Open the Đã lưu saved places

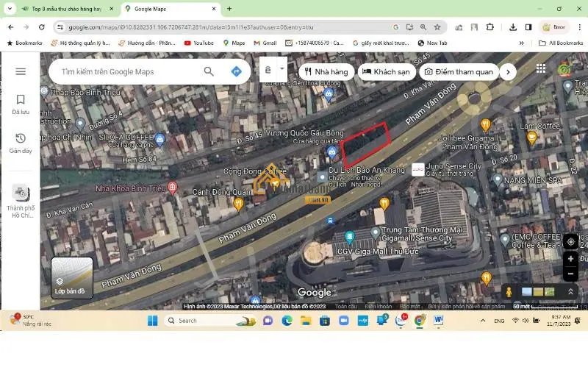pos(21,104)
